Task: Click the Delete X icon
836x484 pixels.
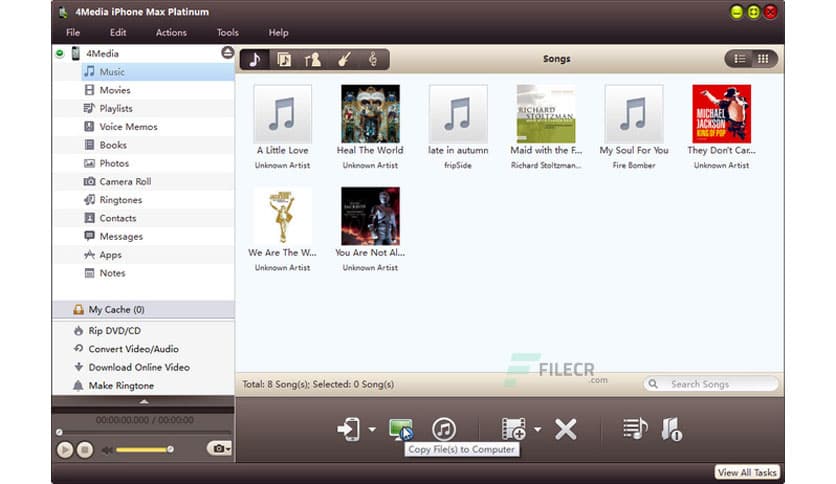Action: coord(566,429)
